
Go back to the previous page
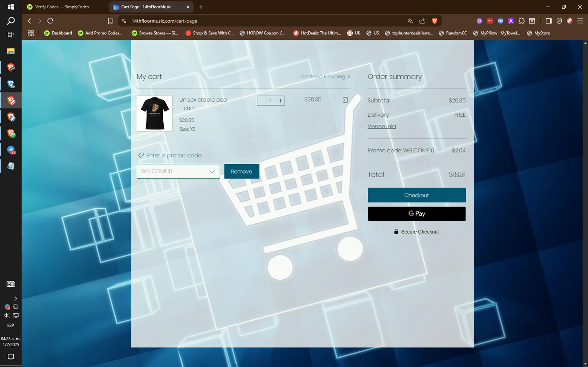pos(29,21)
